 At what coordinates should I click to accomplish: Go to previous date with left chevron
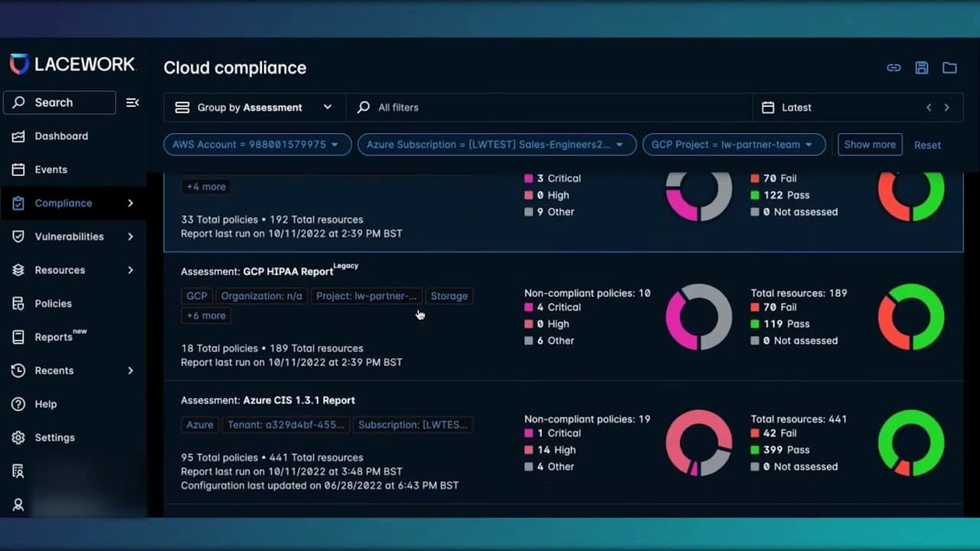pos(929,108)
